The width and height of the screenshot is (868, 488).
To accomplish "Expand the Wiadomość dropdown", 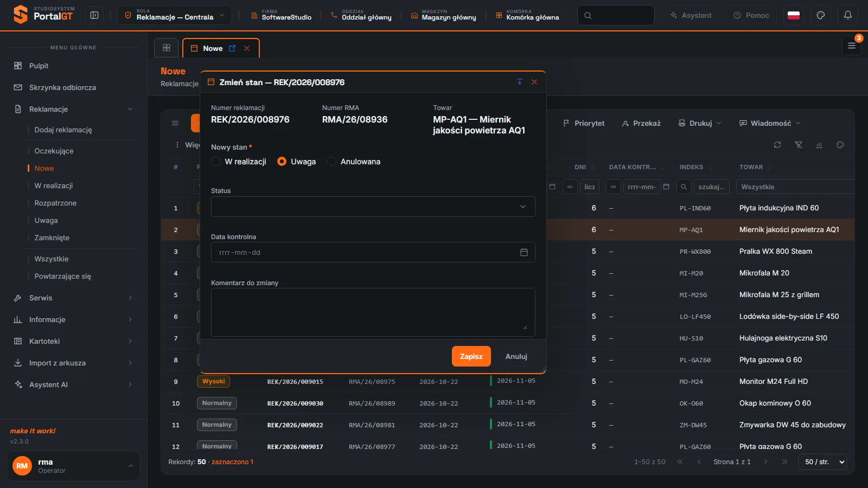I will coord(770,123).
